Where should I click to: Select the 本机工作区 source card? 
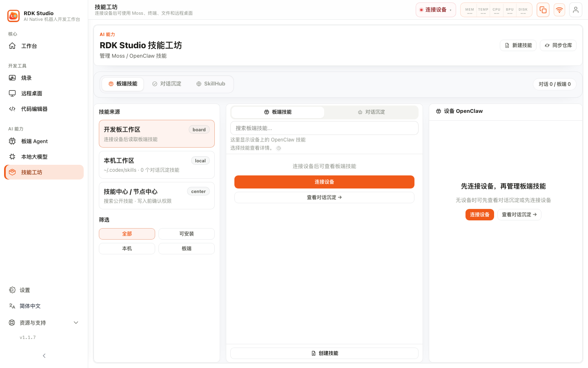(x=157, y=165)
